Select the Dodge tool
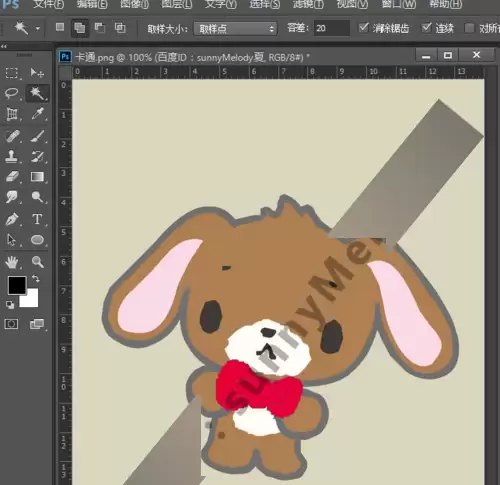 click(37, 197)
